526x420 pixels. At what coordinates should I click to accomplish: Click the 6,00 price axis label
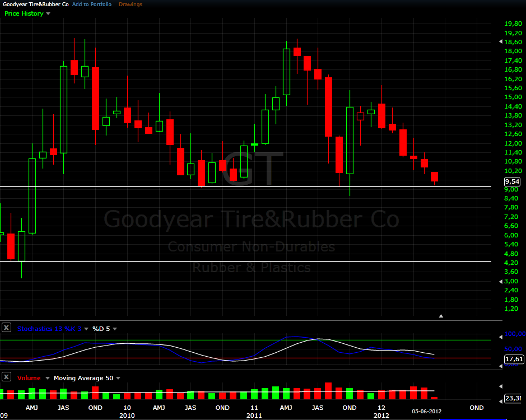point(511,235)
